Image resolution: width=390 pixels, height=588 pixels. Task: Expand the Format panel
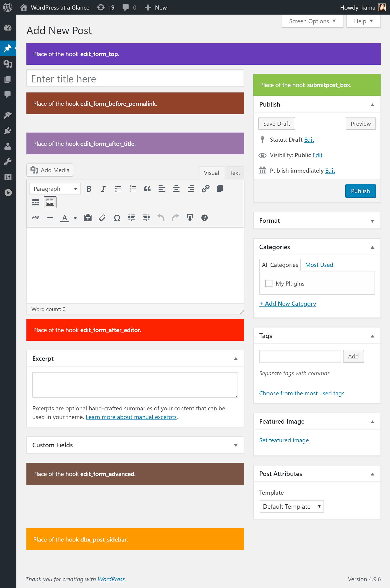[372, 221]
